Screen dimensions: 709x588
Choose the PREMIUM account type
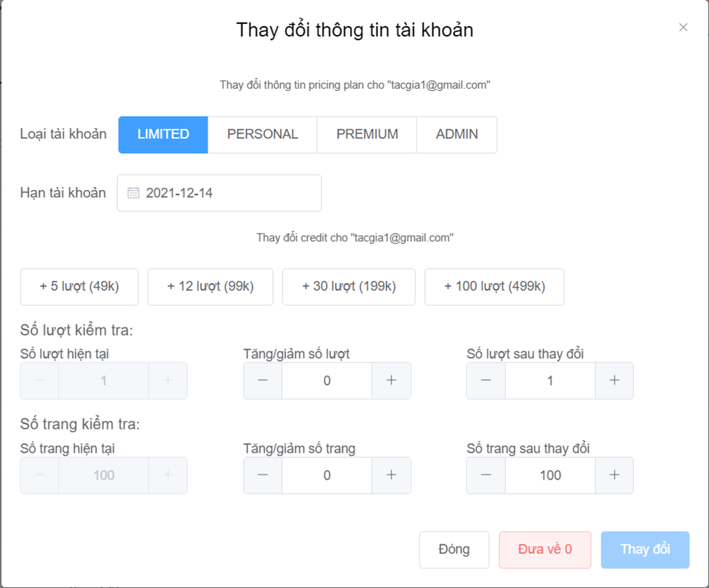(367, 135)
